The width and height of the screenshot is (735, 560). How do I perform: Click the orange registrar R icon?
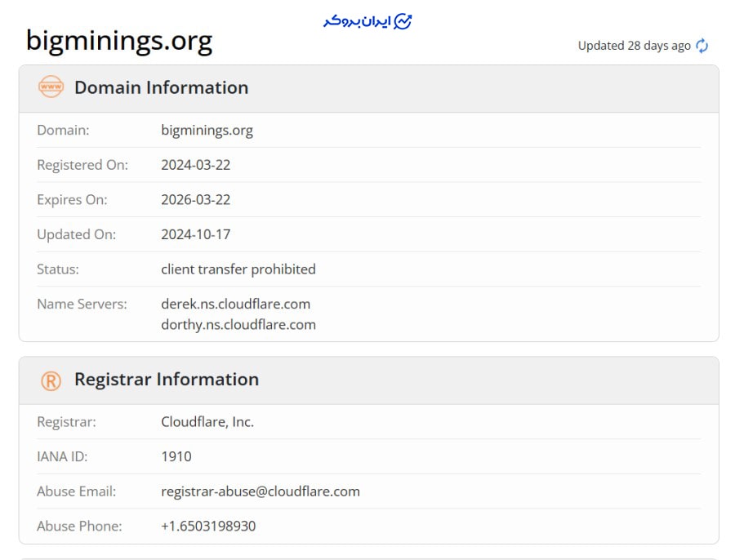click(x=51, y=381)
